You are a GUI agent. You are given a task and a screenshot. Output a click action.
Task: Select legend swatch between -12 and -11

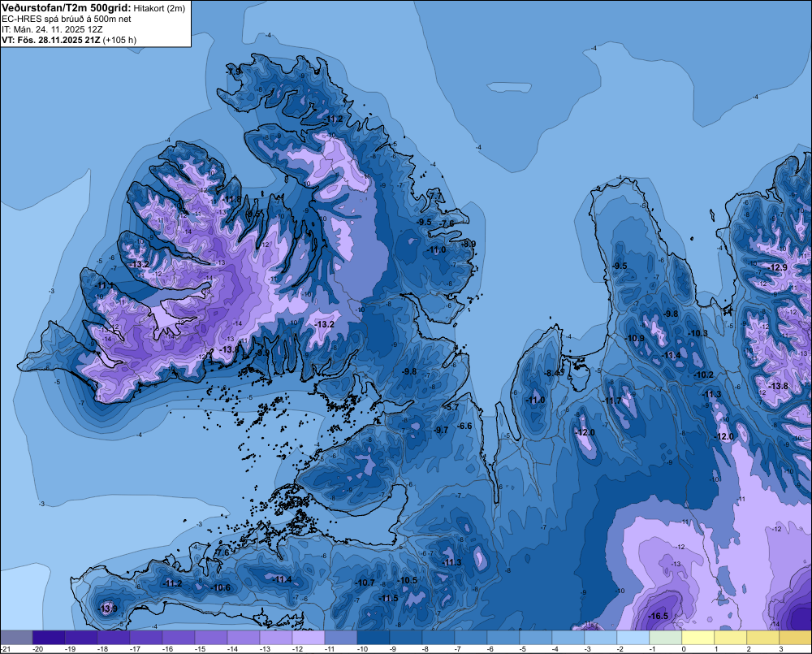[309, 637]
